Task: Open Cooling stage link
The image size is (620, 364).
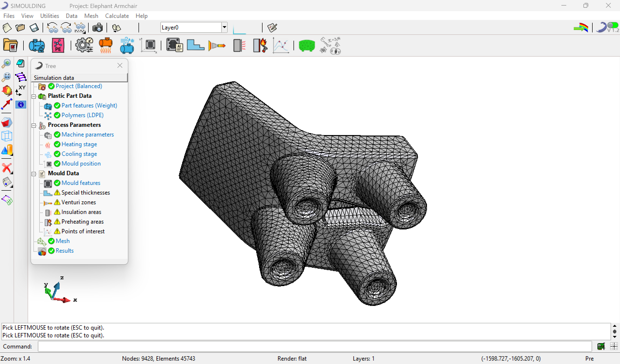Action: coord(79,154)
